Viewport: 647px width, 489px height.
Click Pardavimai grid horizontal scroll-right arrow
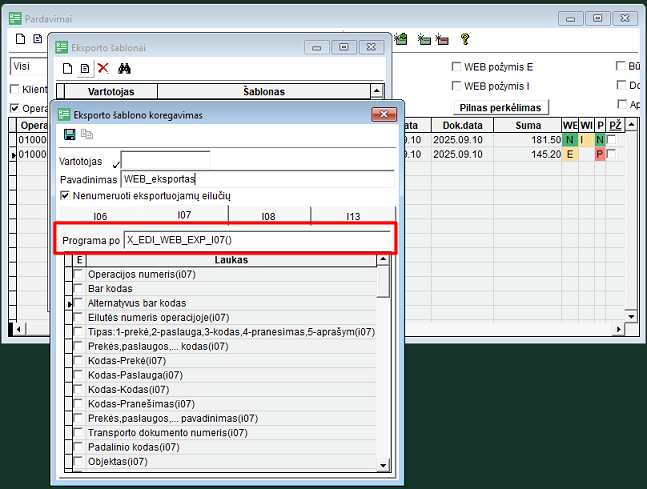click(x=618, y=329)
